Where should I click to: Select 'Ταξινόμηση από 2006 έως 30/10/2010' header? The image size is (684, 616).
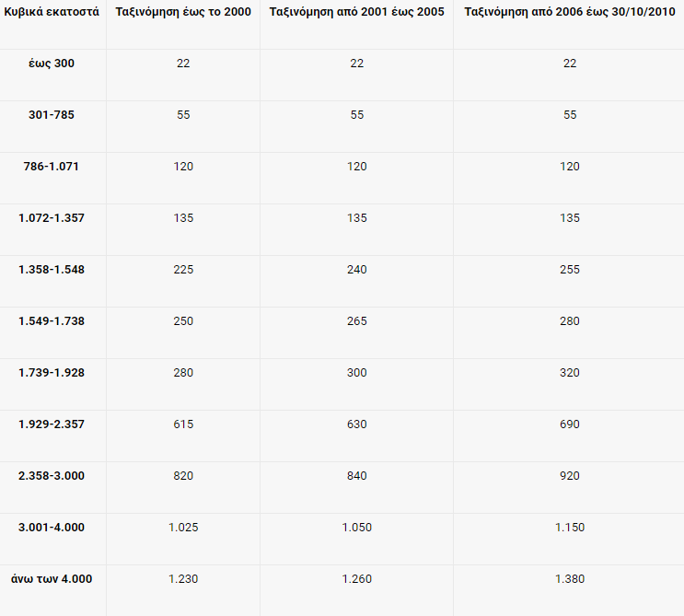click(570, 12)
